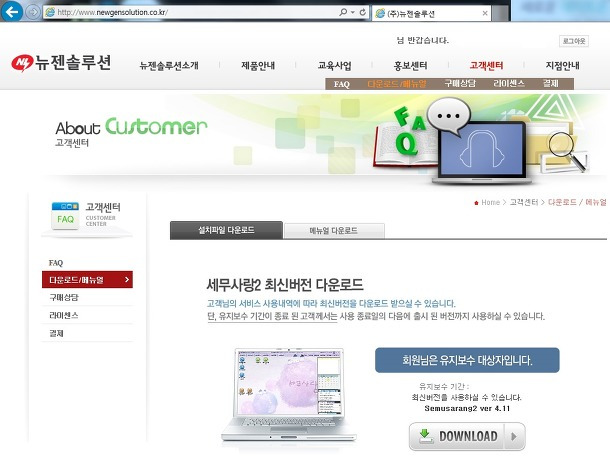
Task: Open the 교육사업 menu
Action: (334, 65)
